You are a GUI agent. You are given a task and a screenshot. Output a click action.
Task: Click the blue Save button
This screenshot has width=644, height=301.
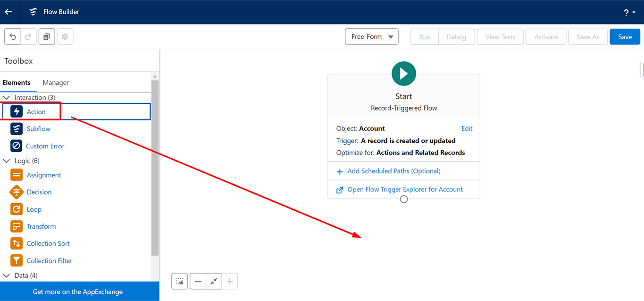pyautogui.click(x=625, y=37)
